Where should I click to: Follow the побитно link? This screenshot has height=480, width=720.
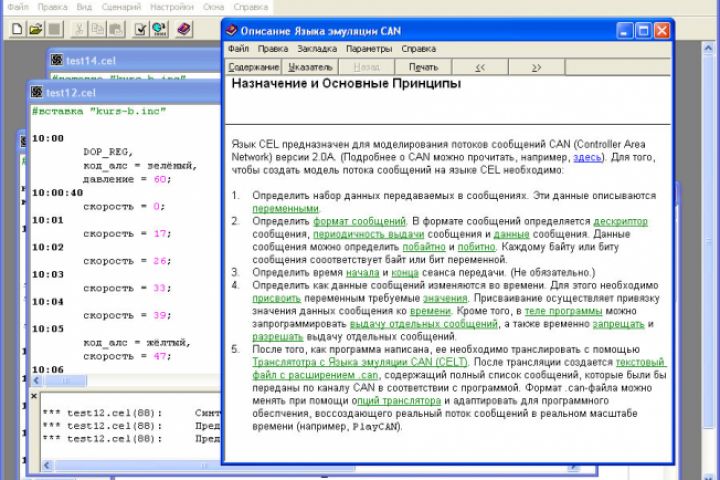(476, 247)
